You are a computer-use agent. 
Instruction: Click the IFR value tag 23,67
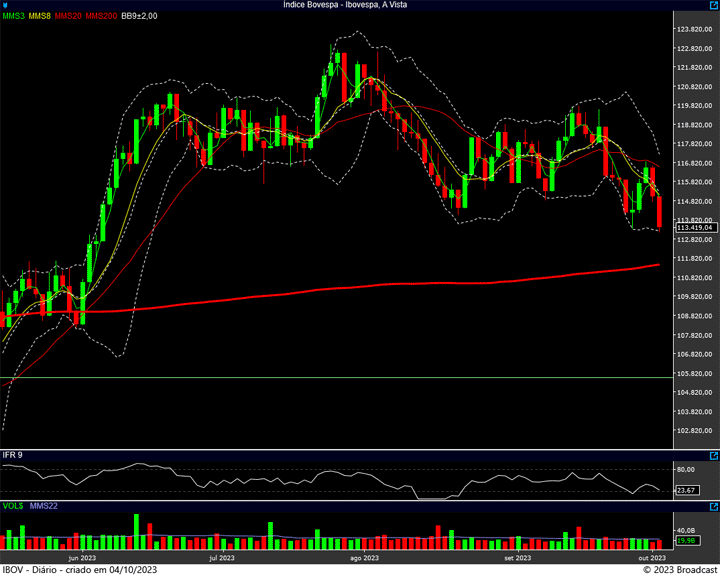coord(686,490)
